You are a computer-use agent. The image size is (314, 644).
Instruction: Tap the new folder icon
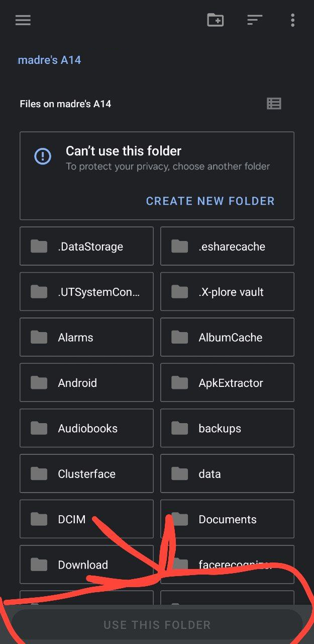click(215, 20)
